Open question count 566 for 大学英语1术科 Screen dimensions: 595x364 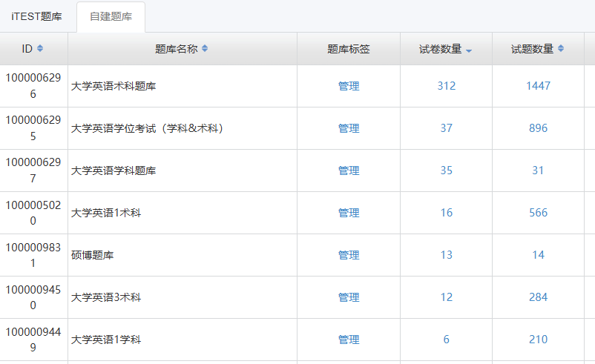pyautogui.click(x=538, y=213)
